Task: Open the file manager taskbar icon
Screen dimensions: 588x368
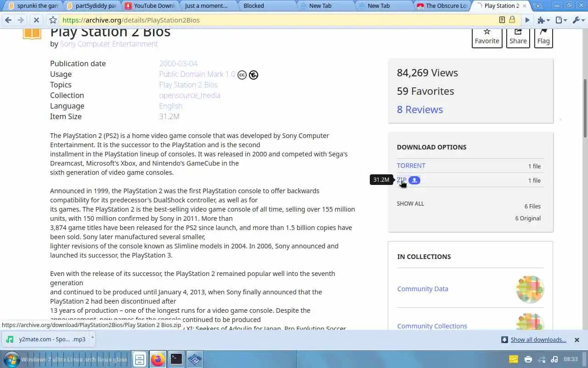Action: coord(140,359)
